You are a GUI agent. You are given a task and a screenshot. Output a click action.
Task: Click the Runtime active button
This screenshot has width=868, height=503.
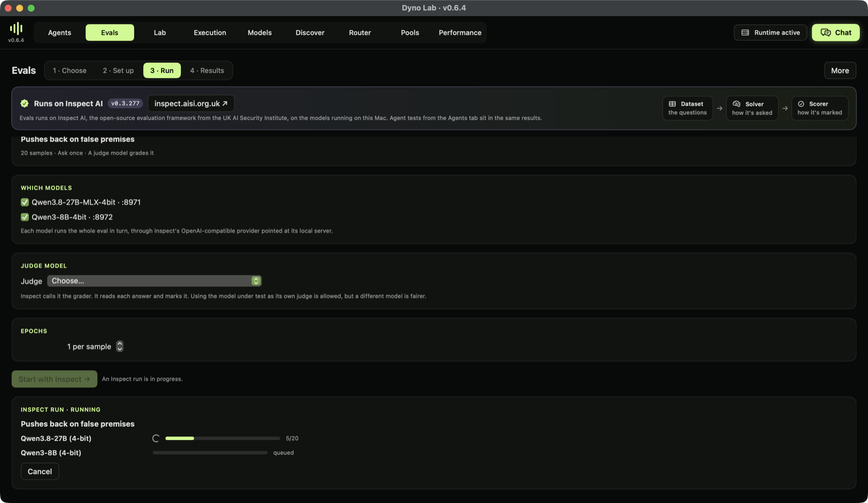coord(770,33)
